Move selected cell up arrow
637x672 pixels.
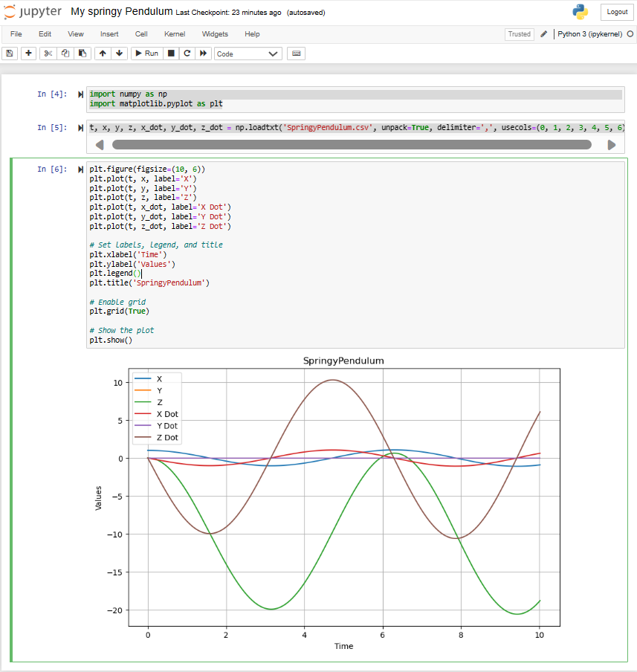coord(103,54)
